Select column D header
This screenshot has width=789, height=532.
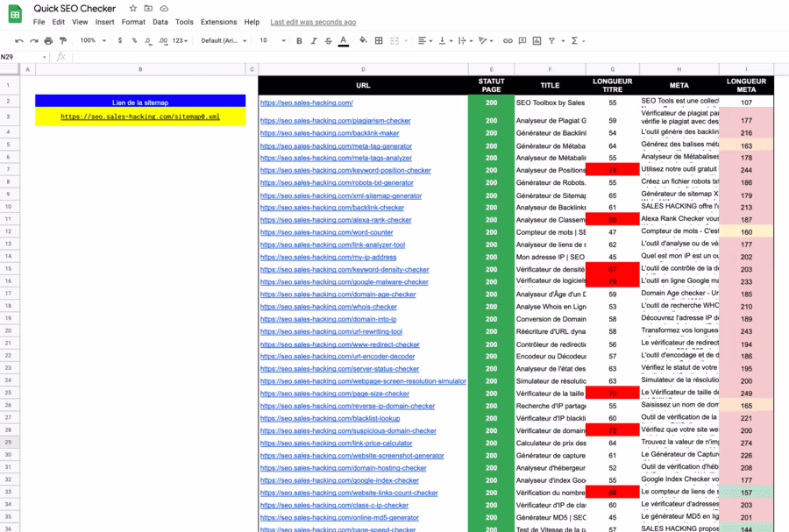363,69
